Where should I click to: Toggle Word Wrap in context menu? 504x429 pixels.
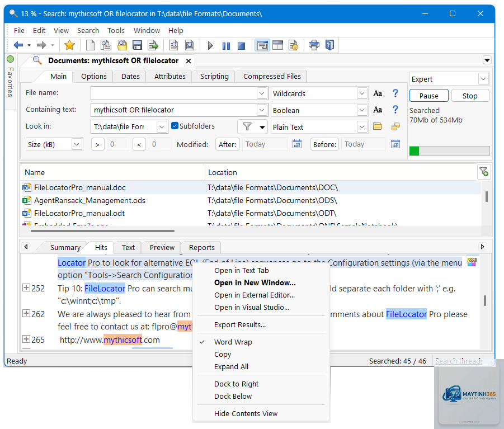point(233,342)
